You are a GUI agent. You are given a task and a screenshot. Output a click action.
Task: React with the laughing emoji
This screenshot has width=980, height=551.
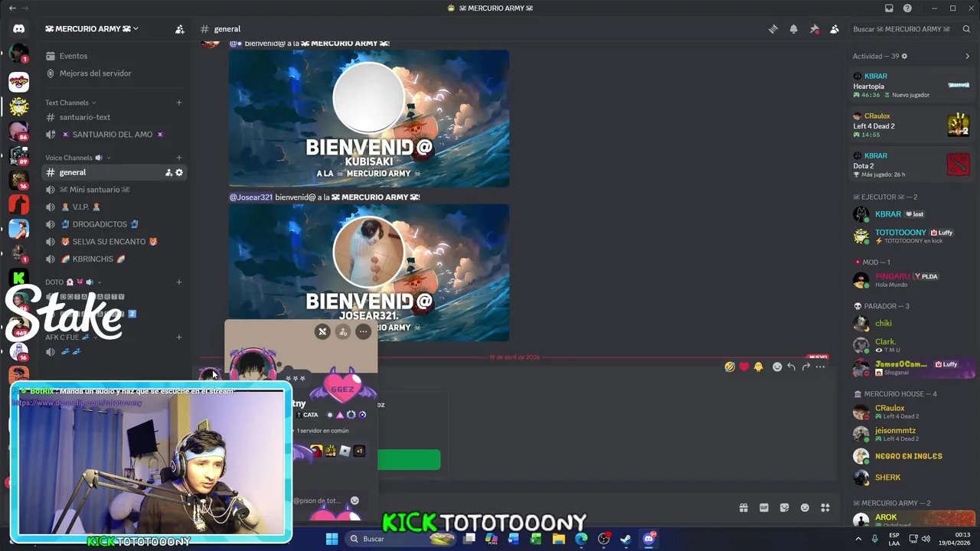(730, 367)
